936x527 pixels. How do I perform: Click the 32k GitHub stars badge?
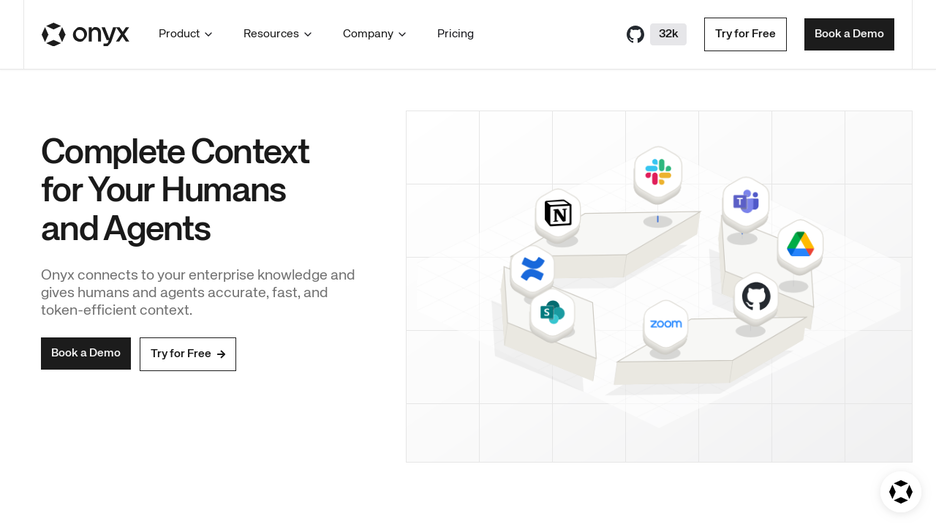[668, 34]
